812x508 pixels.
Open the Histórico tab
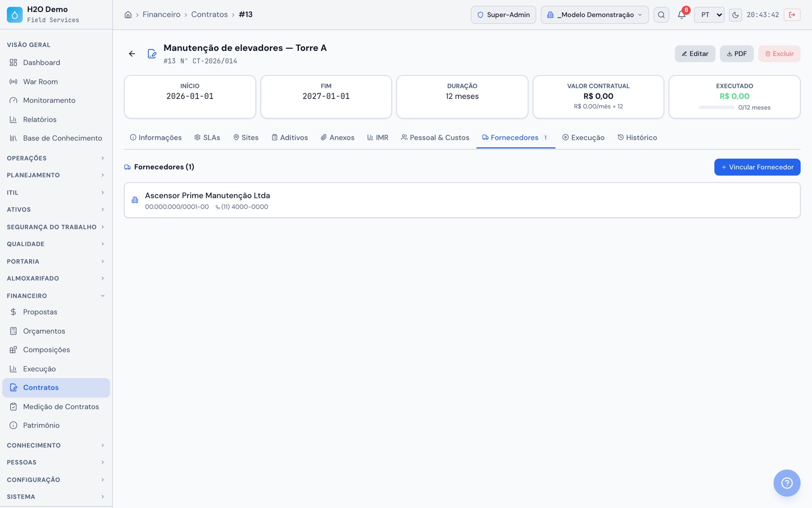coord(637,138)
